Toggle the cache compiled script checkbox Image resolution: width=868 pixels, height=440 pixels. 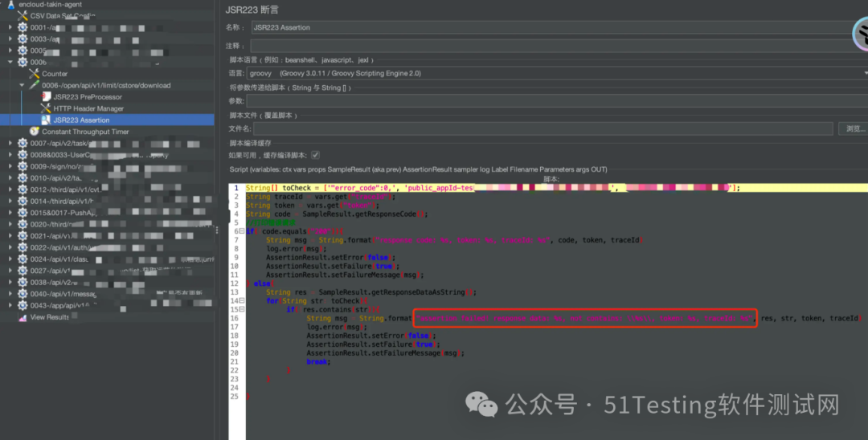point(315,155)
